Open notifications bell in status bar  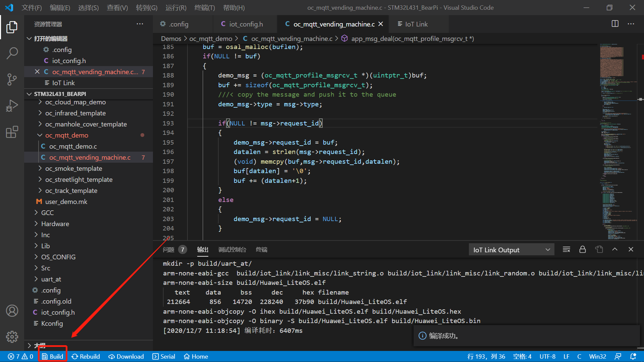coord(633,357)
